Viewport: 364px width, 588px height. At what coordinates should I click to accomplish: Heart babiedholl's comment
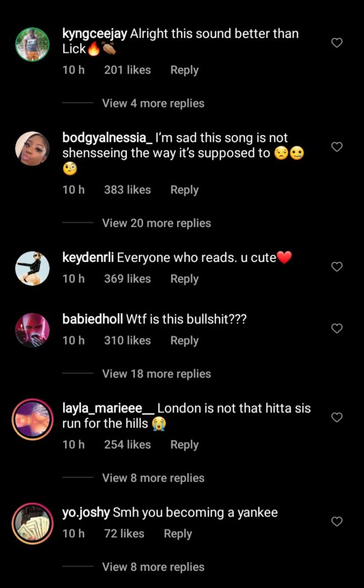coord(337,328)
